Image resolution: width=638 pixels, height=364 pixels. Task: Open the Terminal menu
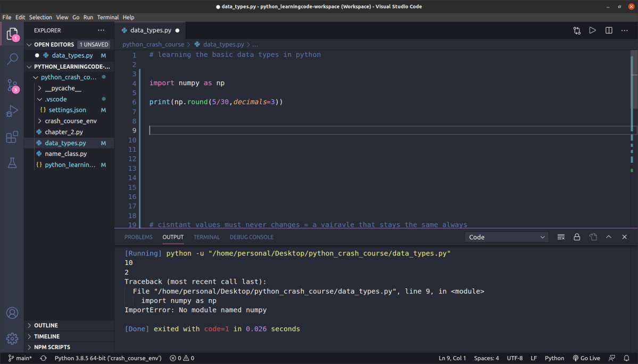(x=108, y=18)
